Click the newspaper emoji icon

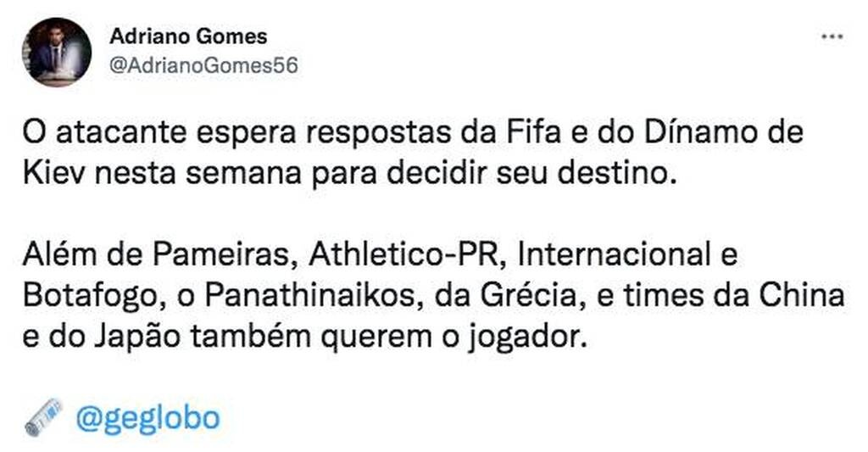[x=43, y=417]
